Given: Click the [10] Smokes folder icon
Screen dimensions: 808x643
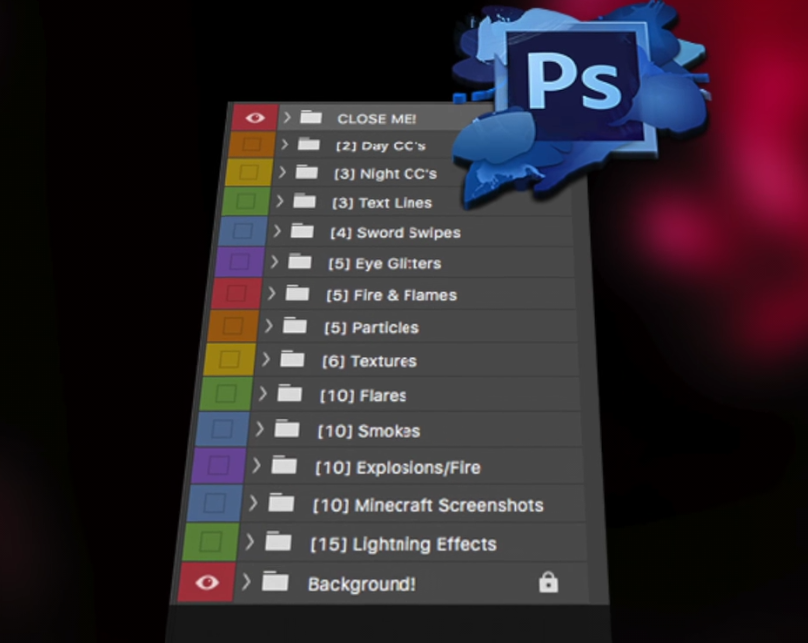Looking at the screenshot, I should click(x=287, y=428).
